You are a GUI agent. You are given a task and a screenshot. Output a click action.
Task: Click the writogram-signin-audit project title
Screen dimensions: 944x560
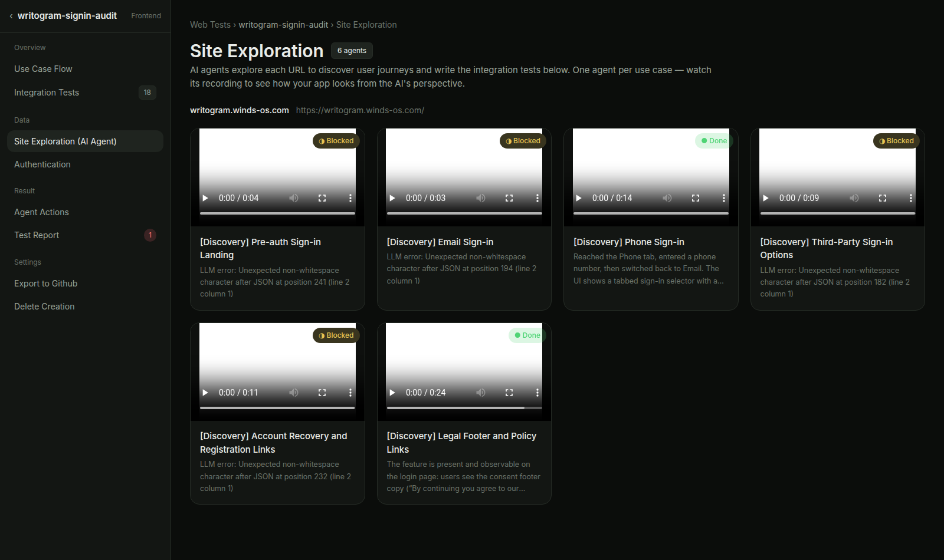click(x=67, y=16)
